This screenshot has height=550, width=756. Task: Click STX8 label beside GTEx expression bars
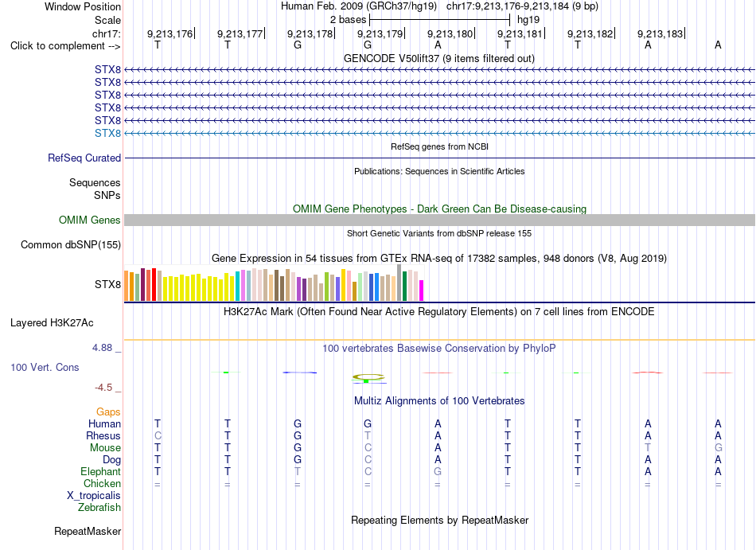point(107,284)
